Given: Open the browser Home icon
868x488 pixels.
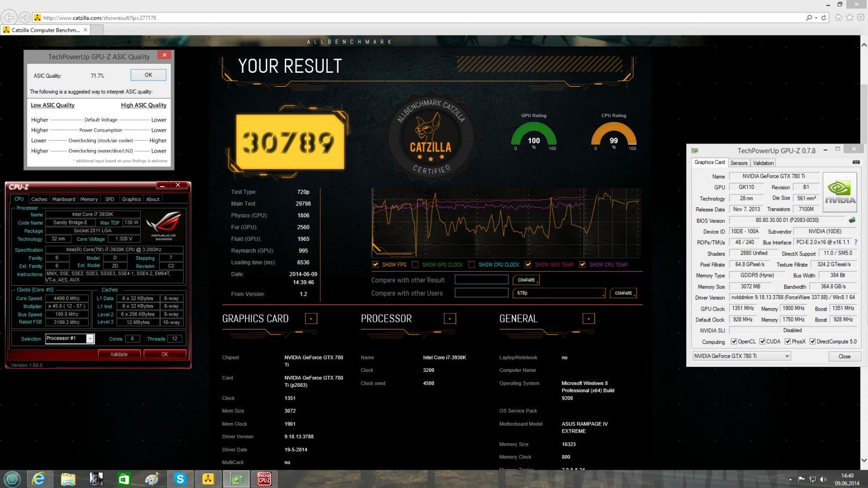Looking at the screenshot, I should pos(839,17).
